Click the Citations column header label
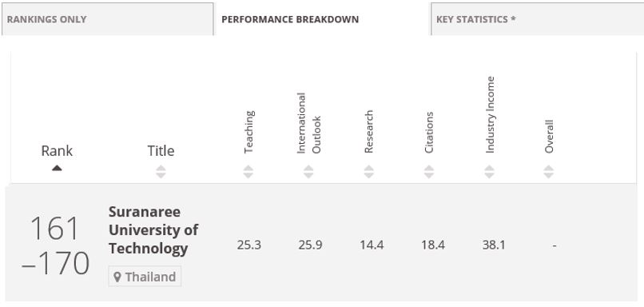 pyautogui.click(x=429, y=133)
